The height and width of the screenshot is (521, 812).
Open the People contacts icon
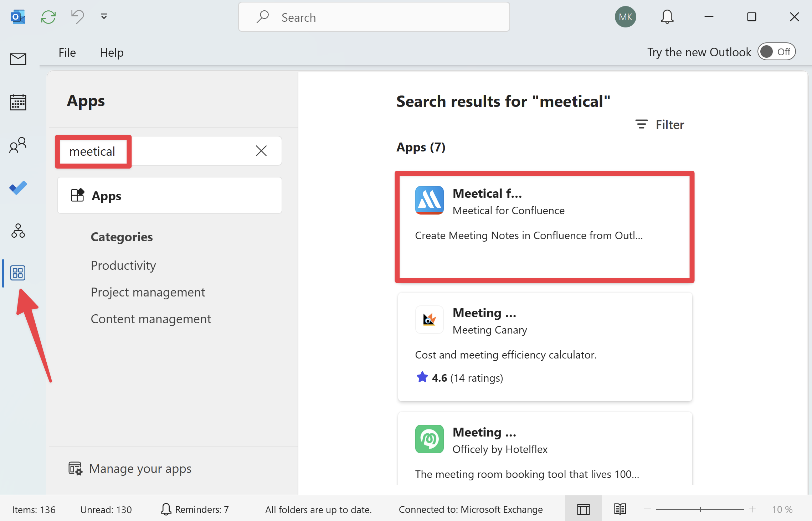pos(18,145)
